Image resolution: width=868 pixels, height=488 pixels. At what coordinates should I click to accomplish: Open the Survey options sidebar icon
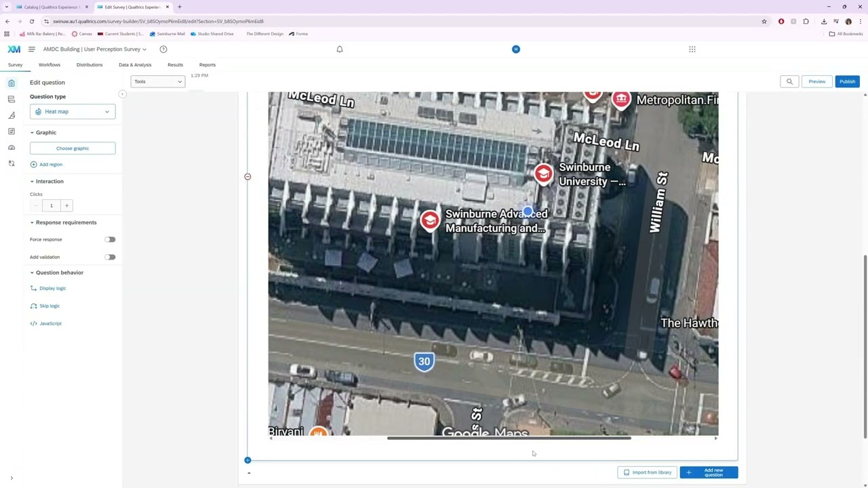(x=12, y=131)
